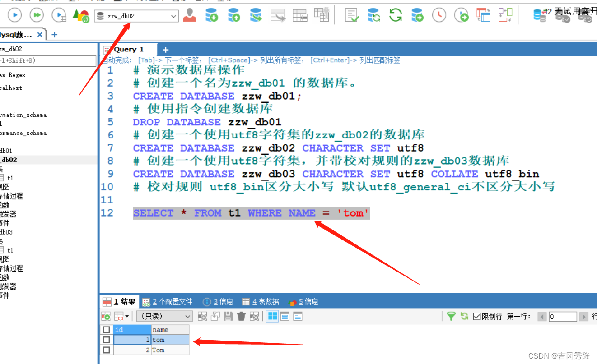
Task: Switch to the Query 1 tab
Action: [x=128, y=50]
